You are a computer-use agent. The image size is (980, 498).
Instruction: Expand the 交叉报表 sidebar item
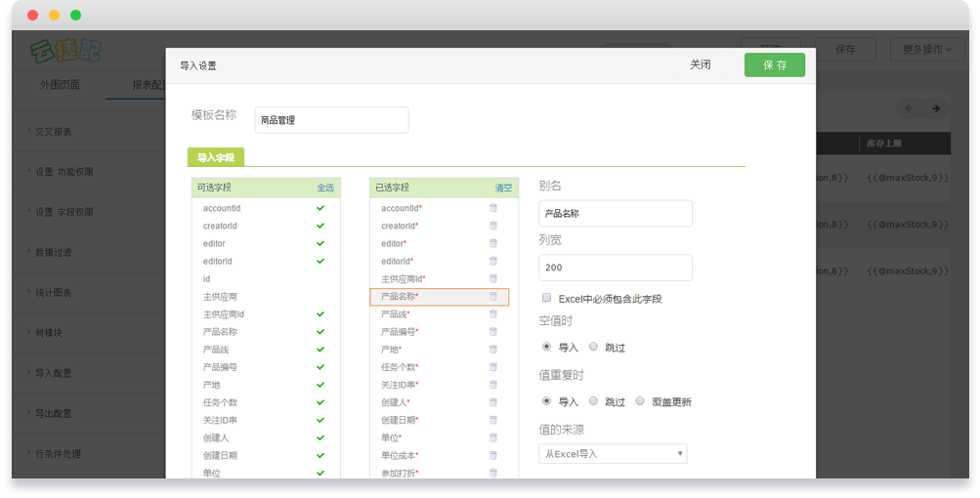click(54, 131)
